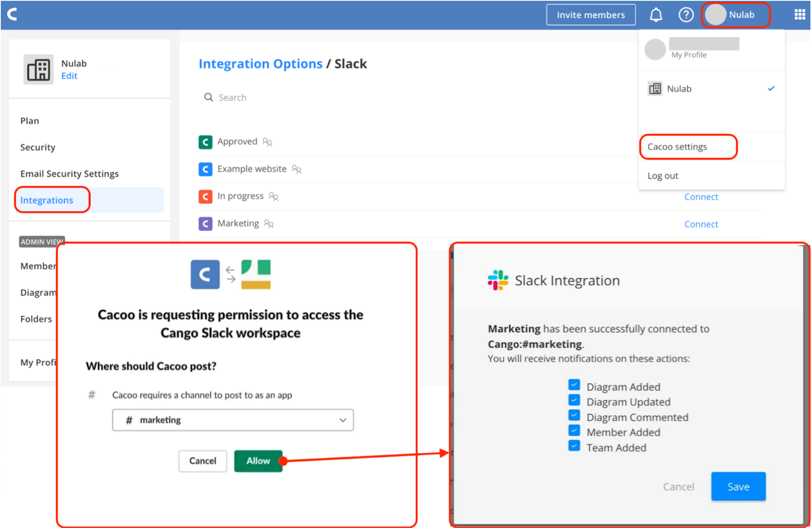Click the Nulab building icon in account dropdown
Image resolution: width=812 pixels, height=528 pixels.
tap(655, 89)
